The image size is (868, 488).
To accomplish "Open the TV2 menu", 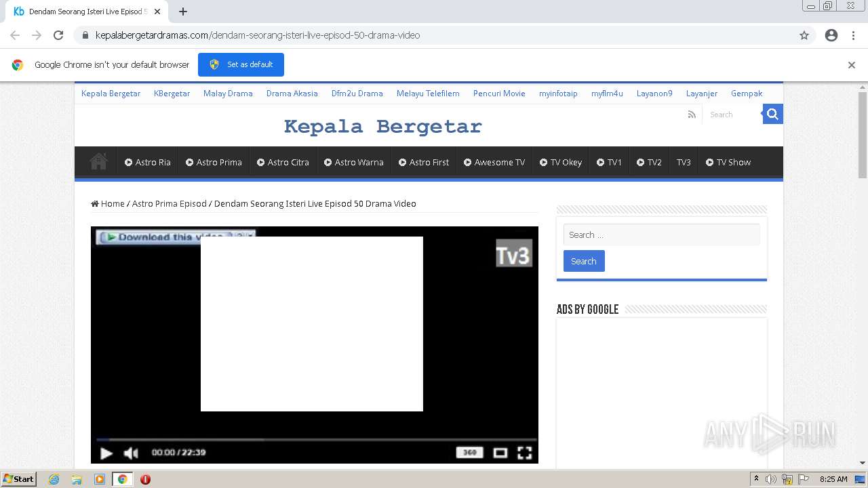I will click(649, 162).
